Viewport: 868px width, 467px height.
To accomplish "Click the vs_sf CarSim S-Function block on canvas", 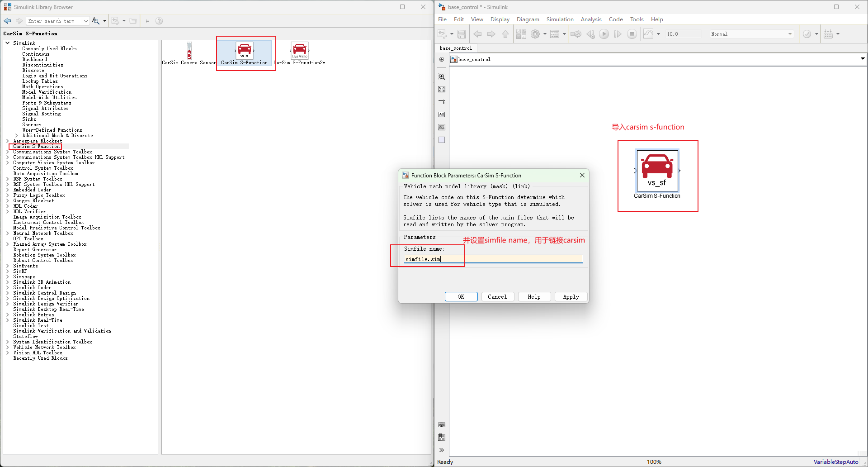I will (657, 171).
